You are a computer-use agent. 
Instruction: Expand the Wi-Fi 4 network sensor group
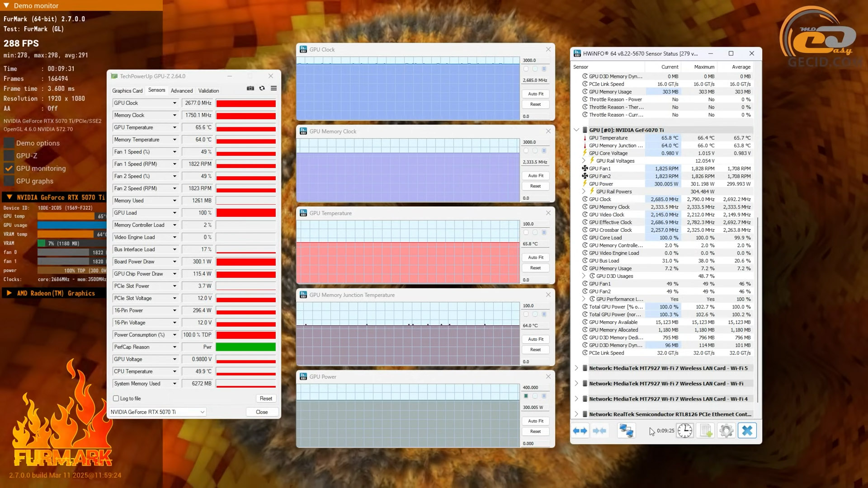pos(576,399)
